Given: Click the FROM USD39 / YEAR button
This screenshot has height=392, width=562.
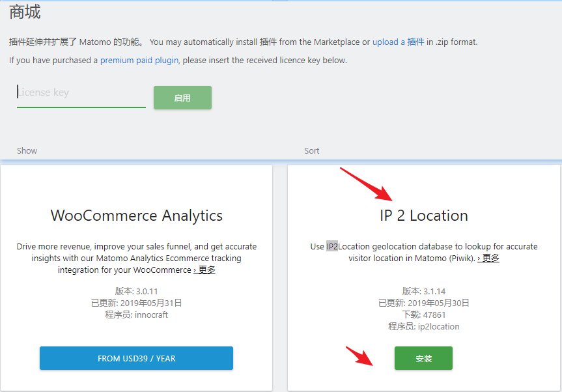Looking at the screenshot, I should click(136, 358).
